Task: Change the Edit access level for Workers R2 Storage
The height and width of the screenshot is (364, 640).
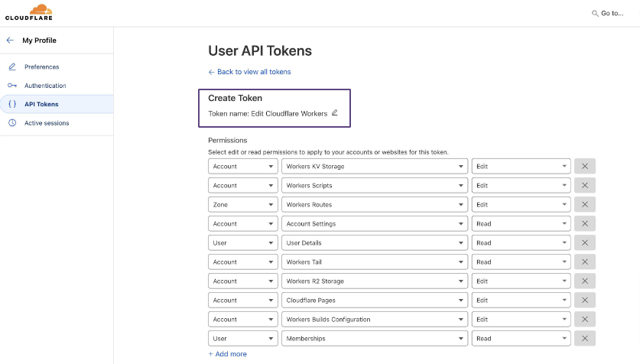Action: pos(521,281)
